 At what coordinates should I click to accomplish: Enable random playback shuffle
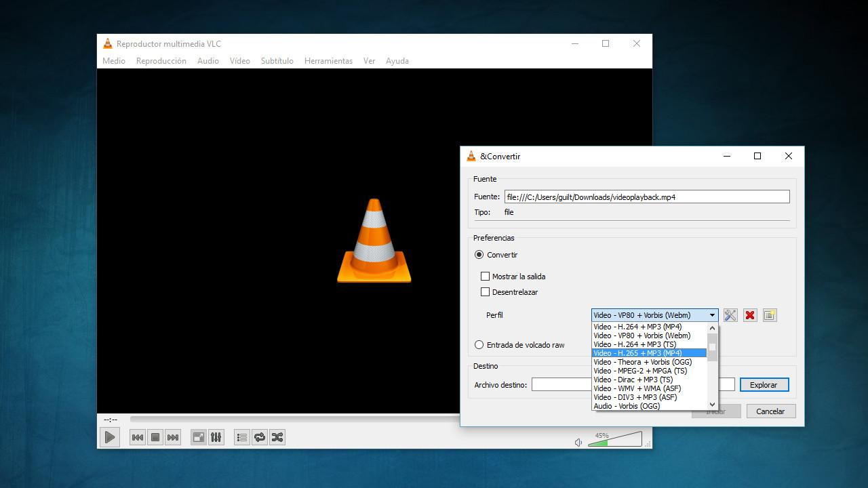pos(277,437)
